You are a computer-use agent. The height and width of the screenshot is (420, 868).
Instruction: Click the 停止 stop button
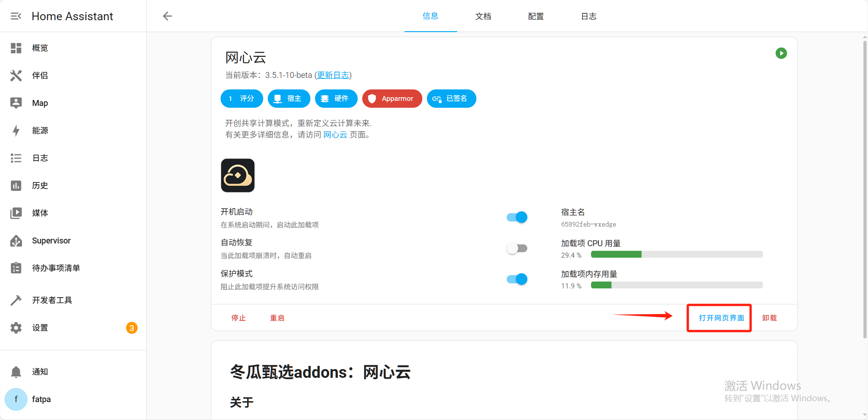click(238, 318)
